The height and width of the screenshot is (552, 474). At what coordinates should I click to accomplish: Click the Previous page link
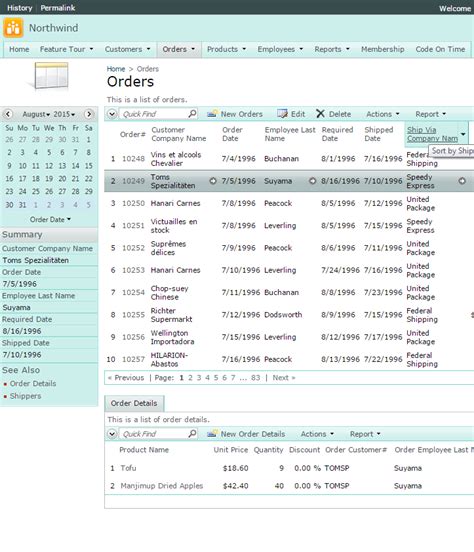point(126,378)
